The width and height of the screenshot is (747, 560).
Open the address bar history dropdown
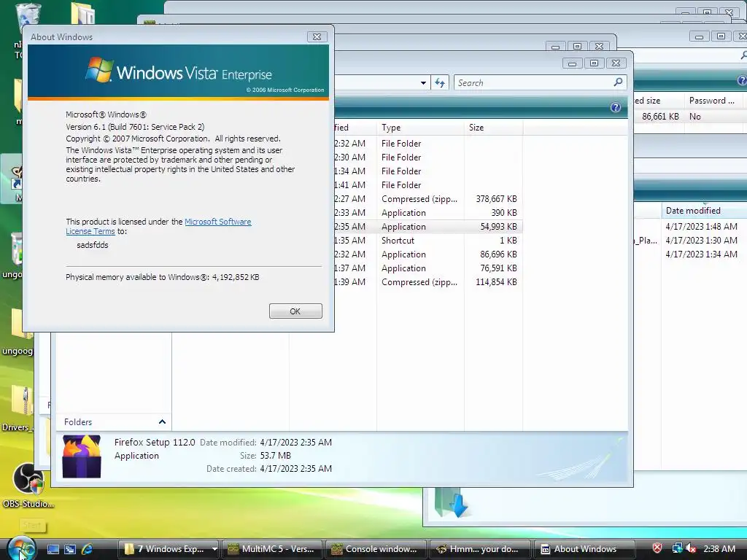coord(423,83)
